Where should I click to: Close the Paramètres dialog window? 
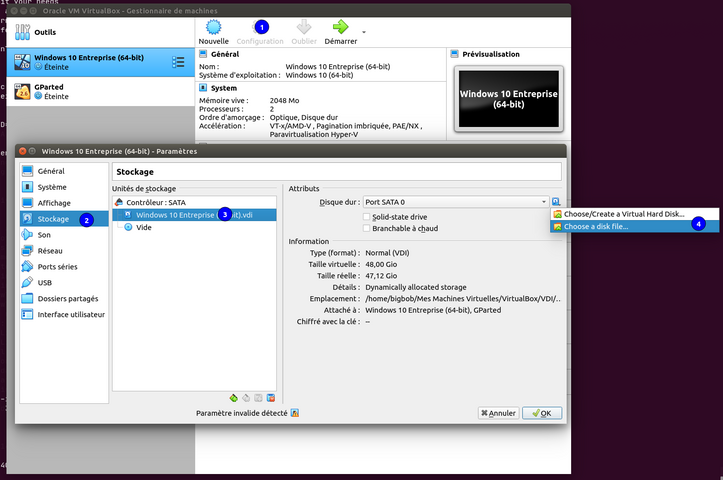pos(23,151)
